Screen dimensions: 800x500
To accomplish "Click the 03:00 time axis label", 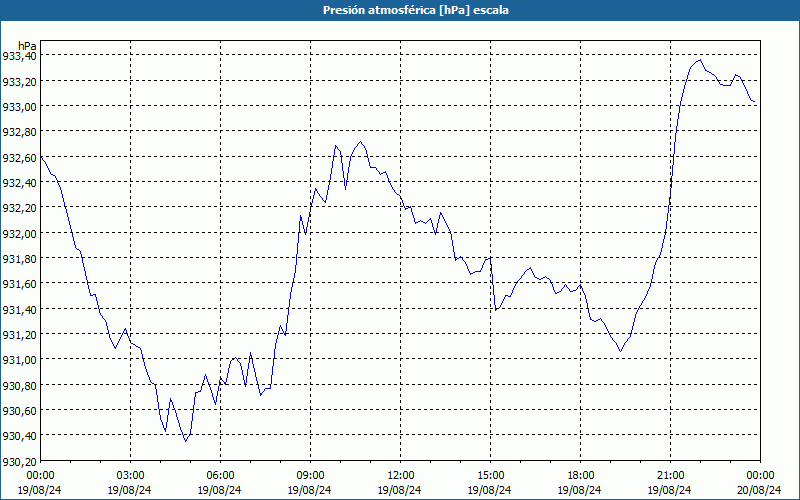I will [130, 475].
